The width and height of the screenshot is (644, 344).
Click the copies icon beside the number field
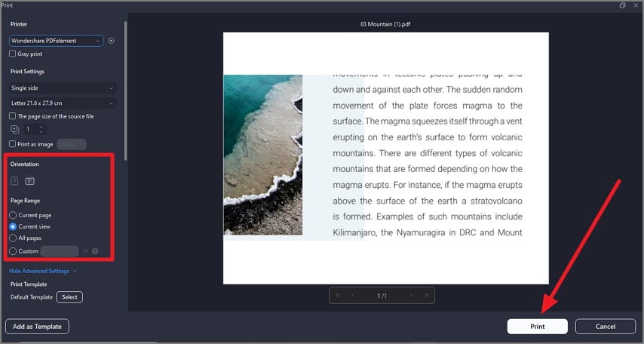click(15, 130)
